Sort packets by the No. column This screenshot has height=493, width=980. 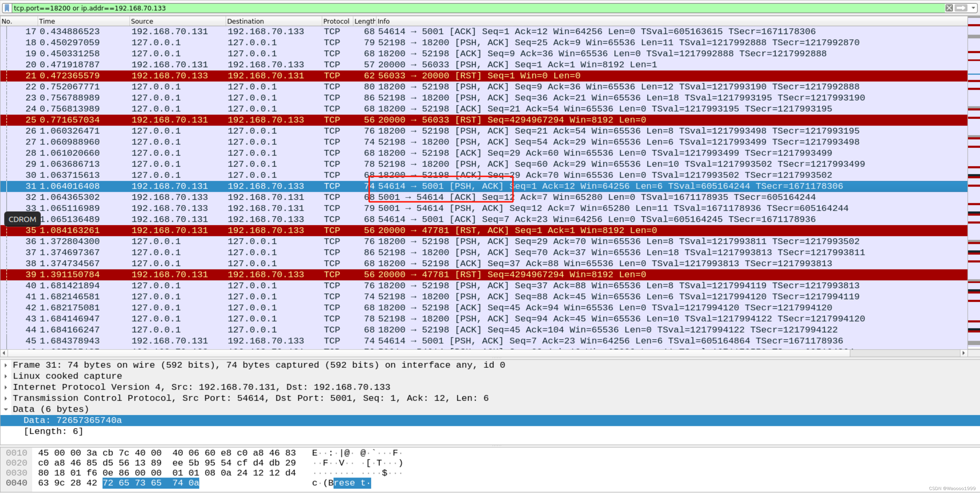(19, 21)
